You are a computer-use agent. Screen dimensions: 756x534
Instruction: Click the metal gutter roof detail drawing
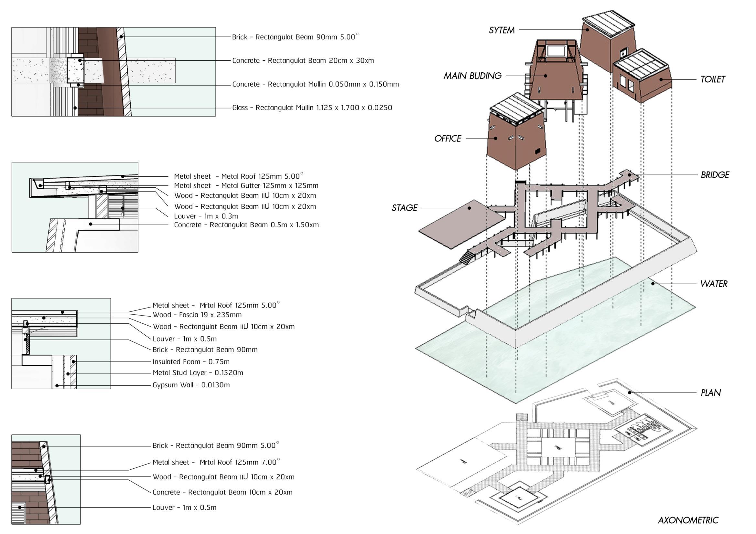tap(75, 207)
